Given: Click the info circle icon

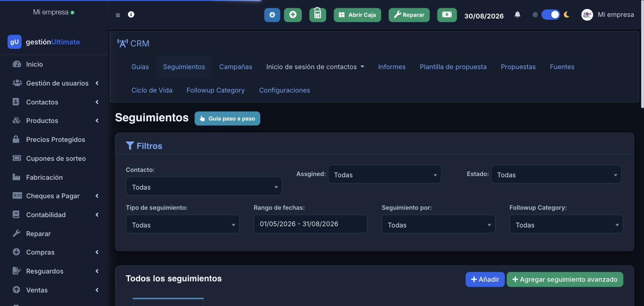Looking at the screenshot, I should click(131, 14).
